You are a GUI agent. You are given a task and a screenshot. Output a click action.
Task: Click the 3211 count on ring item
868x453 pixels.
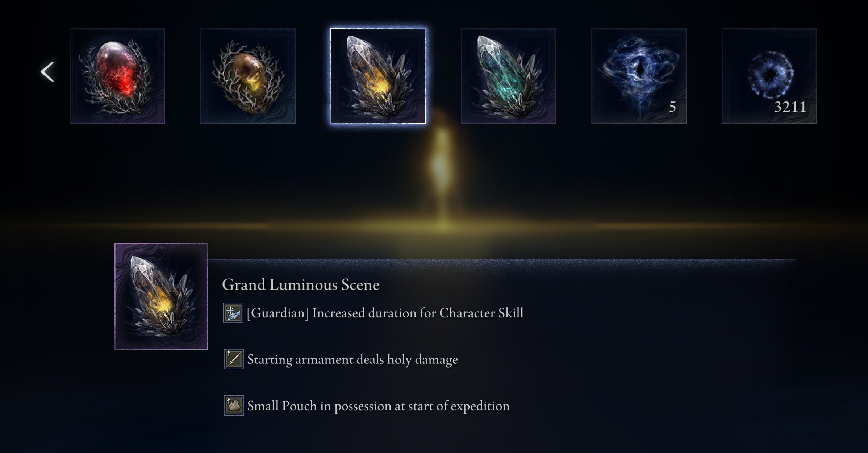(x=790, y=107)
